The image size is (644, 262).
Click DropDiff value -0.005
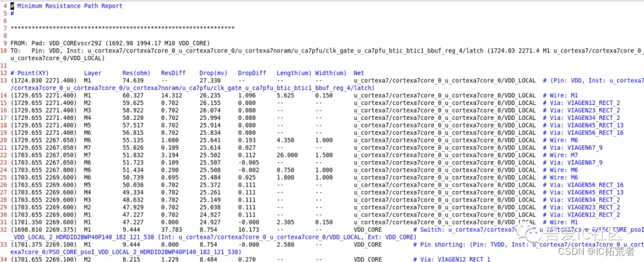click(x=249, y=162)
